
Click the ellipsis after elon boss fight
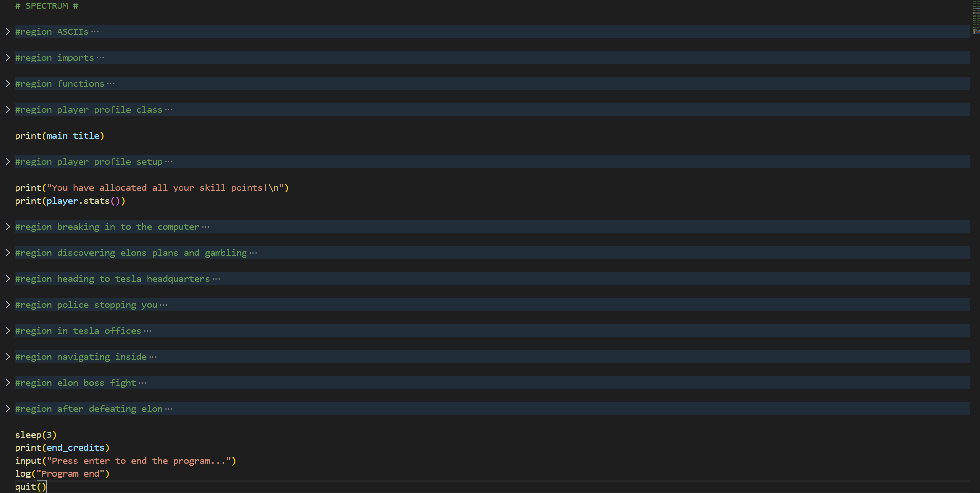click(x=142, y=383)
